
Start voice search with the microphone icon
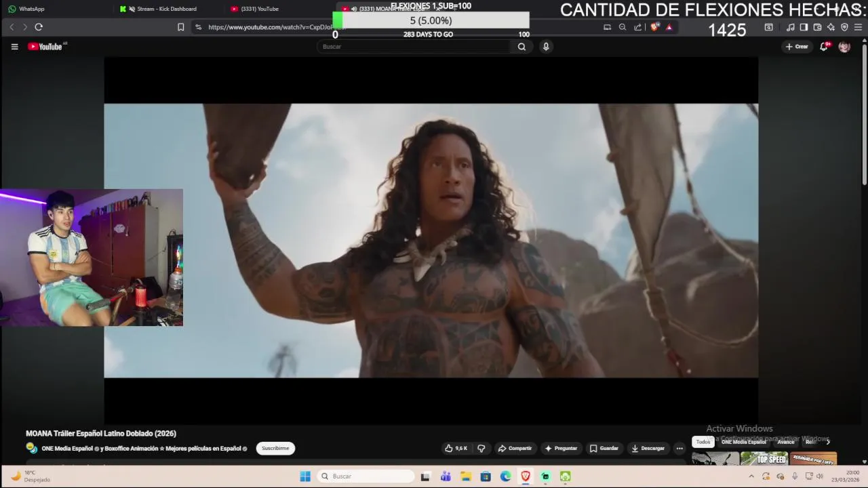point(546,47)
